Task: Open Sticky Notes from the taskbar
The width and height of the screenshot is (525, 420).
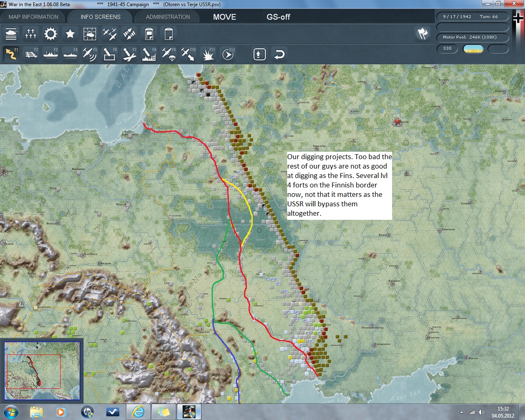Action: (164, 412)
